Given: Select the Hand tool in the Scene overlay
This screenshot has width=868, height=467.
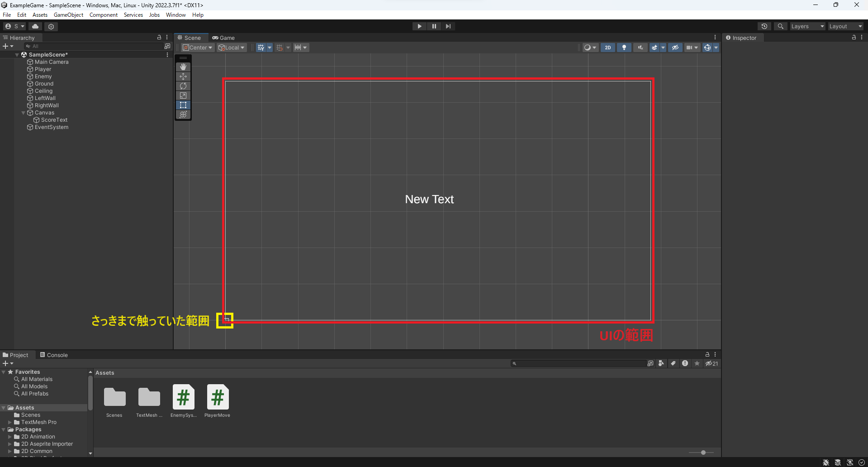Looking at the screenshot, I should pos(183,67).
